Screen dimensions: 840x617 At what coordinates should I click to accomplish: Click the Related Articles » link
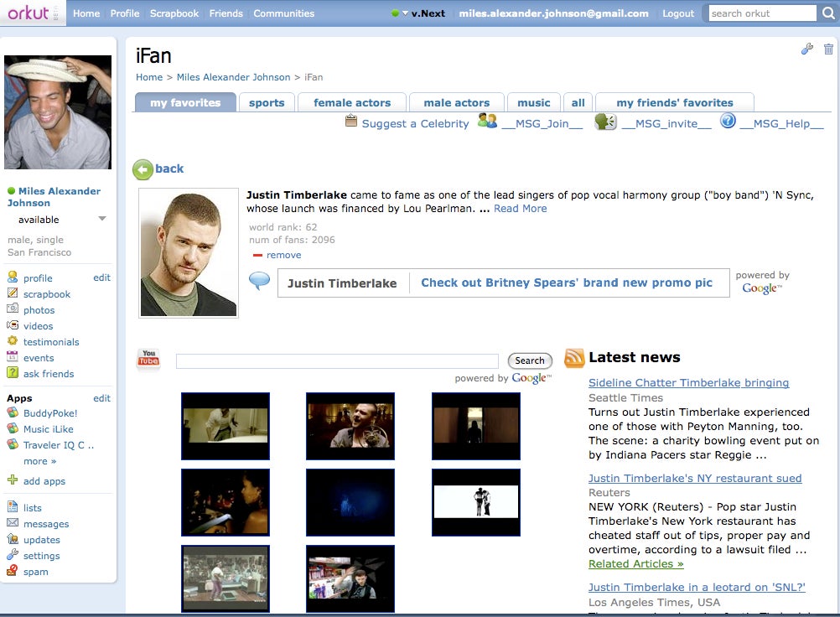click(636, 563)
